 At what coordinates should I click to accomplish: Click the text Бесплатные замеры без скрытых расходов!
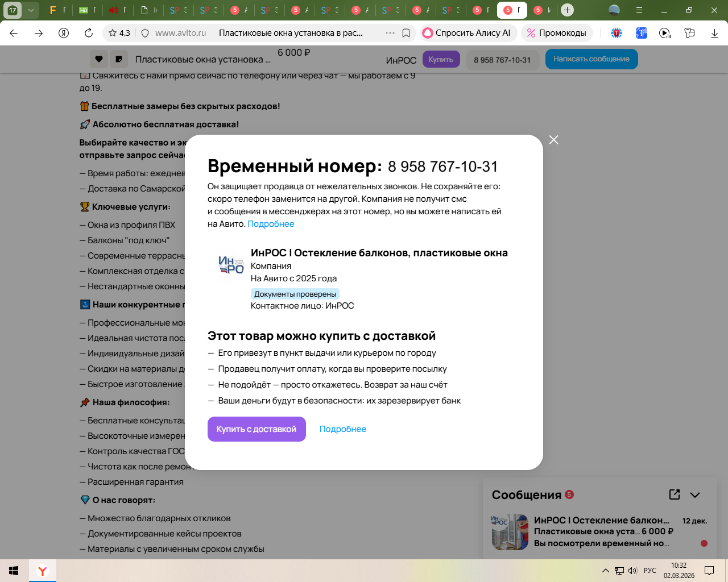(x=186, y=106)
